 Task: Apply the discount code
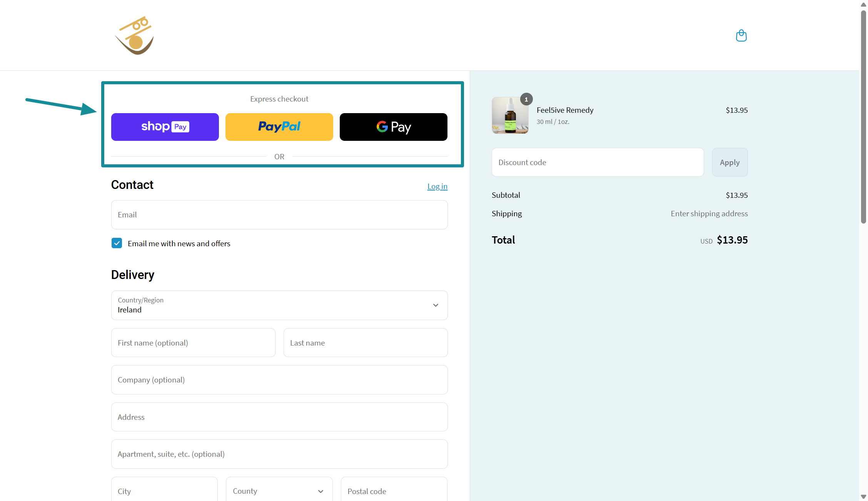[729, 162]
